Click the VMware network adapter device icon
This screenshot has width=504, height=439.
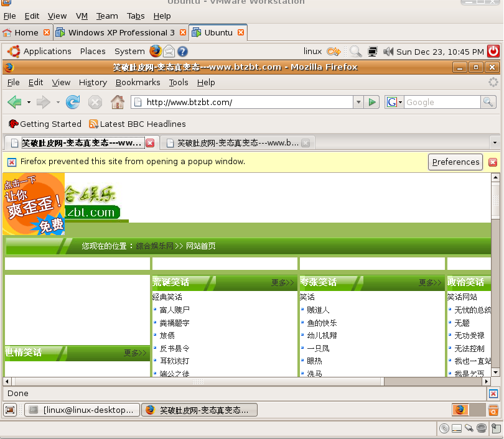pos(469,428)
